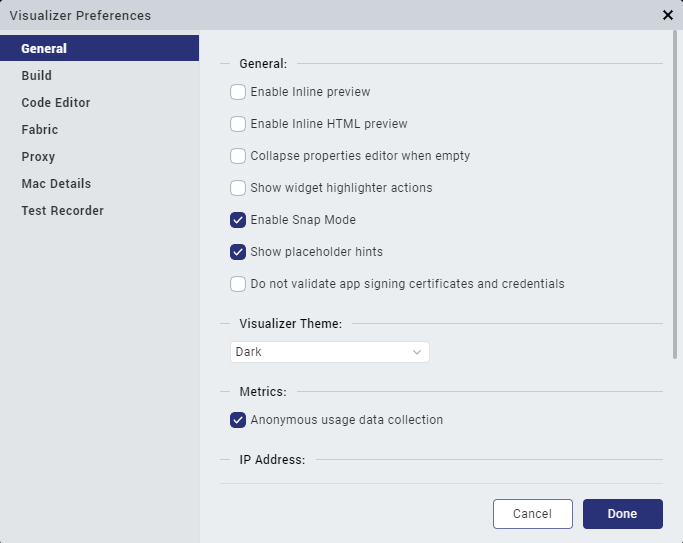Turn on Show widget highlighter actions
This screenshot has height=543, width=683.
tap(238, 188)
